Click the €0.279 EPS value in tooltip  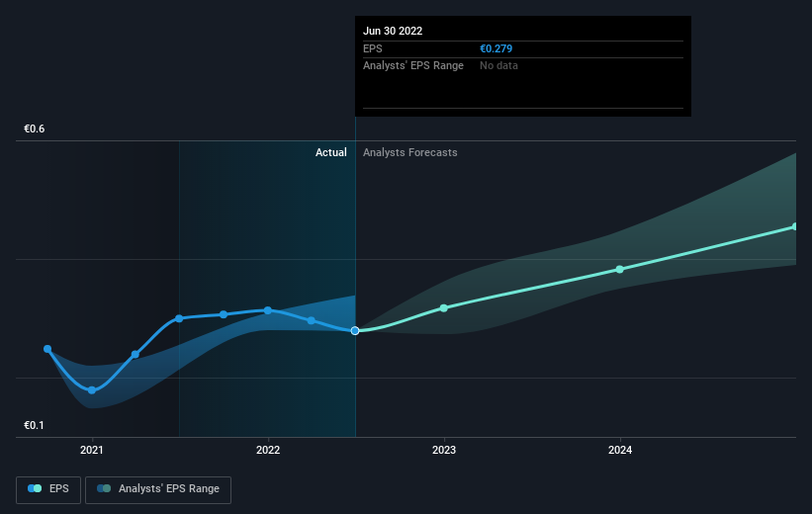pyautogui.click(x=496, y=48)
